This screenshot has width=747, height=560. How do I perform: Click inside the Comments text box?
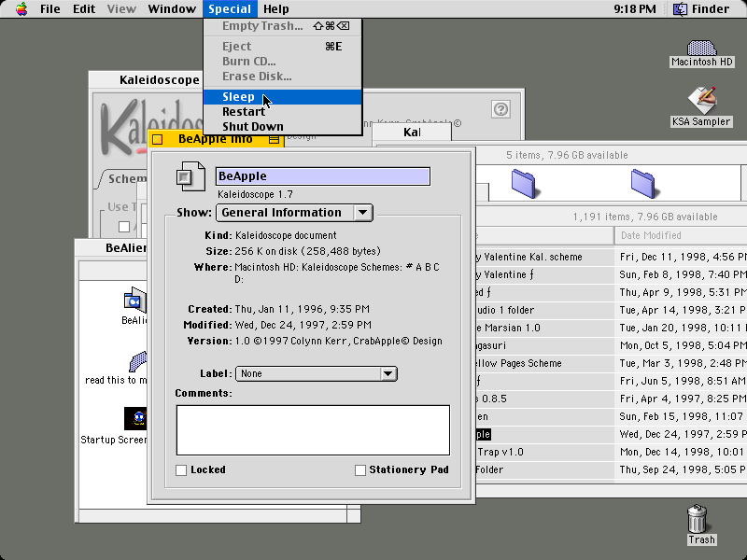(313, 430)
